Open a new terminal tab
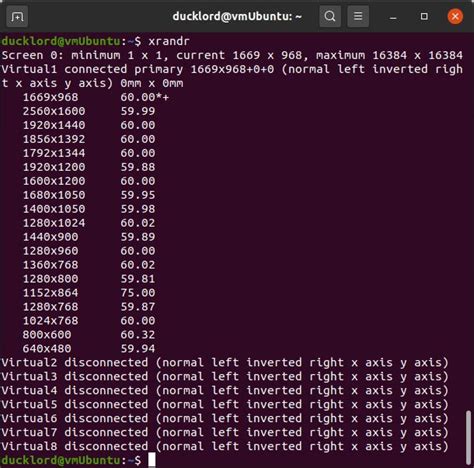Screen dimensions: 474x468 click(x=17, y=16)
